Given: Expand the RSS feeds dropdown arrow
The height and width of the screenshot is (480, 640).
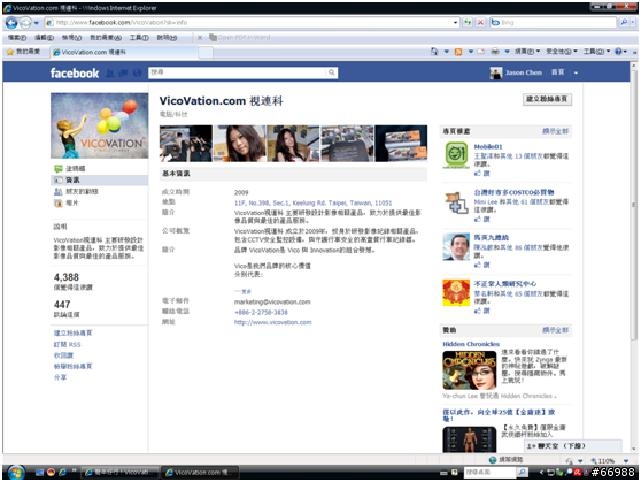Looking at the screenshot, I should pos(471,51).
